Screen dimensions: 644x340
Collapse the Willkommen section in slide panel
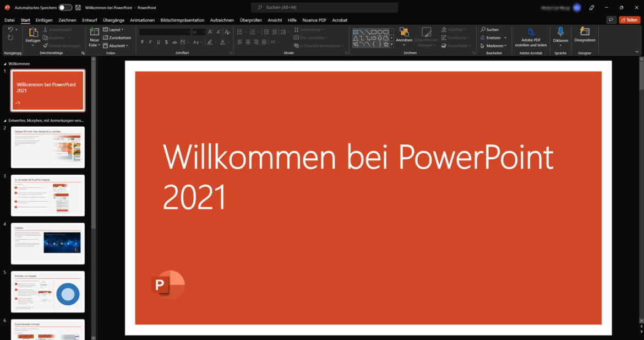pyautogui.click(x=6, y=64)
